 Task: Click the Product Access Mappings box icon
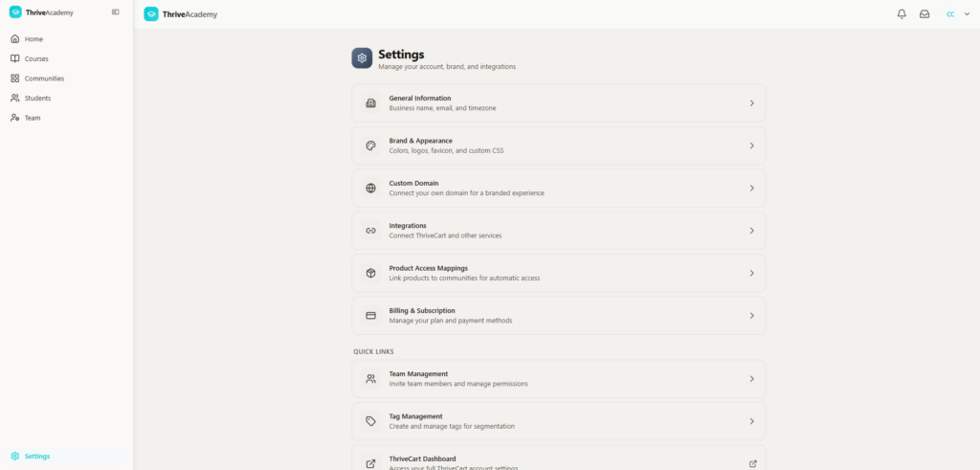tap(370, 273)
